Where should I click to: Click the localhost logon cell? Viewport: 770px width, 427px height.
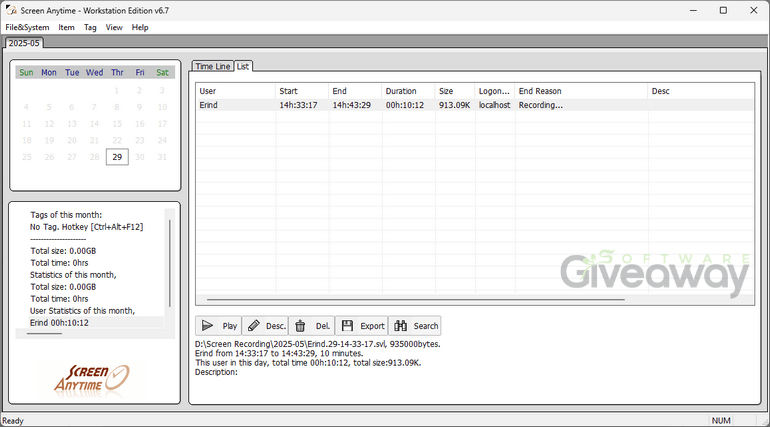[495, 105]
